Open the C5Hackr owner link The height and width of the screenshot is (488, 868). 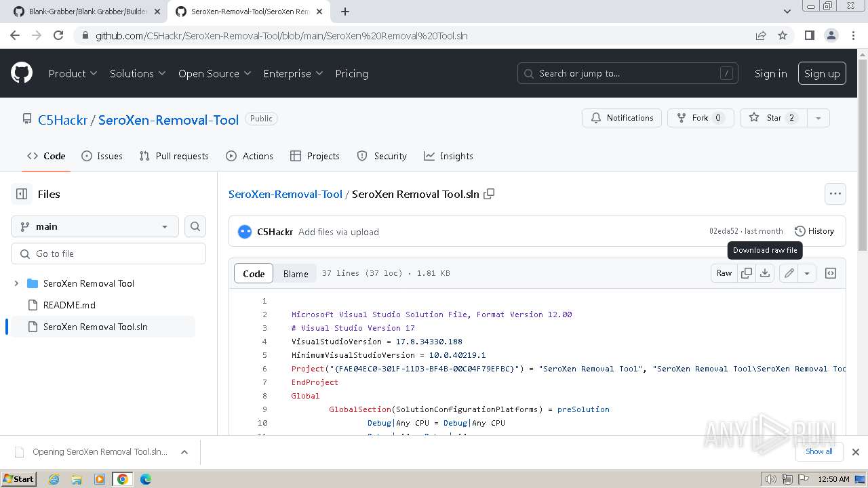pos(62,120)
